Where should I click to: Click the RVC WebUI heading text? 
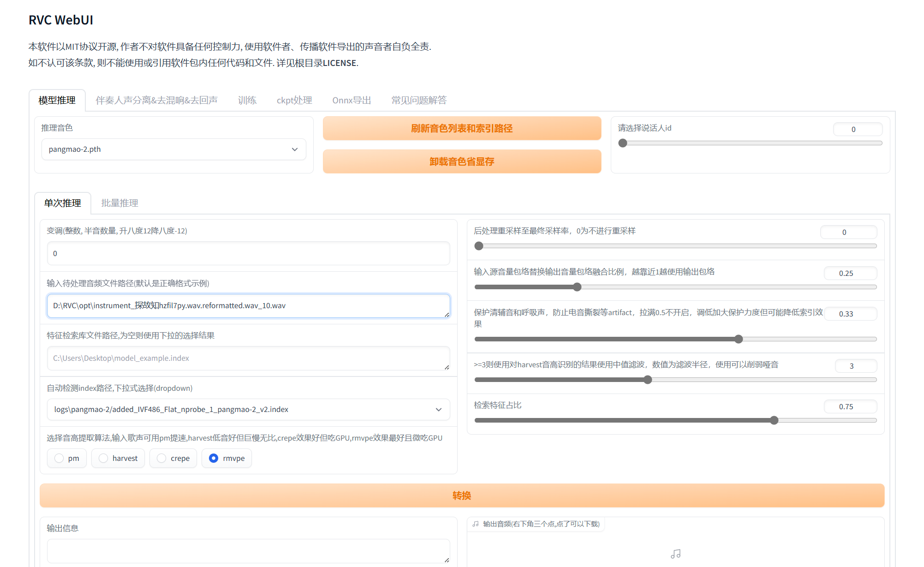(61, 20)
